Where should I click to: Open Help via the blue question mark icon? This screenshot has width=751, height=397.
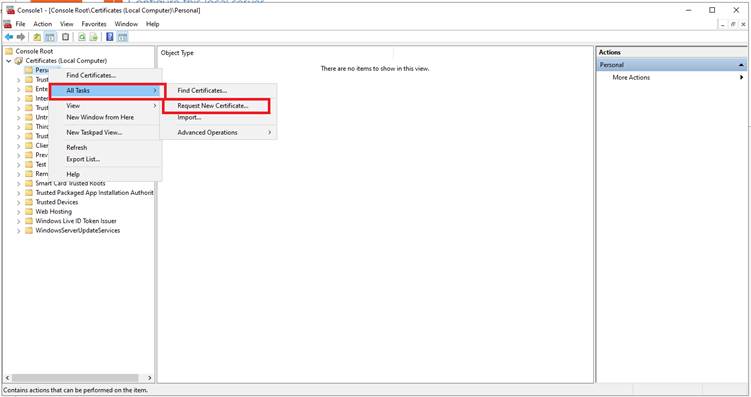(x=110, y=37)
